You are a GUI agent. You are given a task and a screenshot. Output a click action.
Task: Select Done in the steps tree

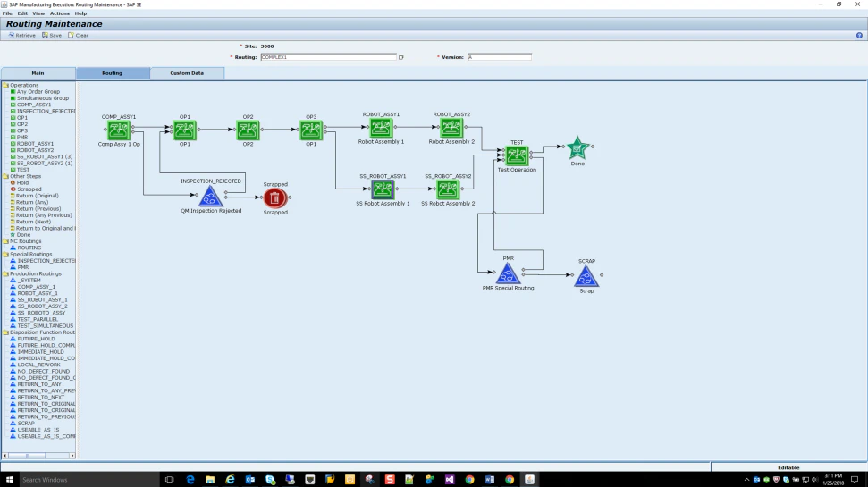click(x=23, y=235)
